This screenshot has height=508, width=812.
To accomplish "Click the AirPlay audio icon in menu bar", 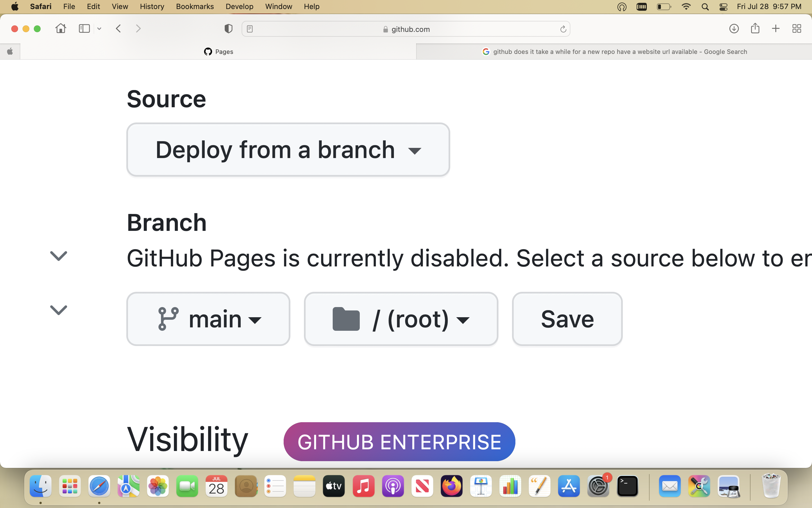I will click(622, 7).
